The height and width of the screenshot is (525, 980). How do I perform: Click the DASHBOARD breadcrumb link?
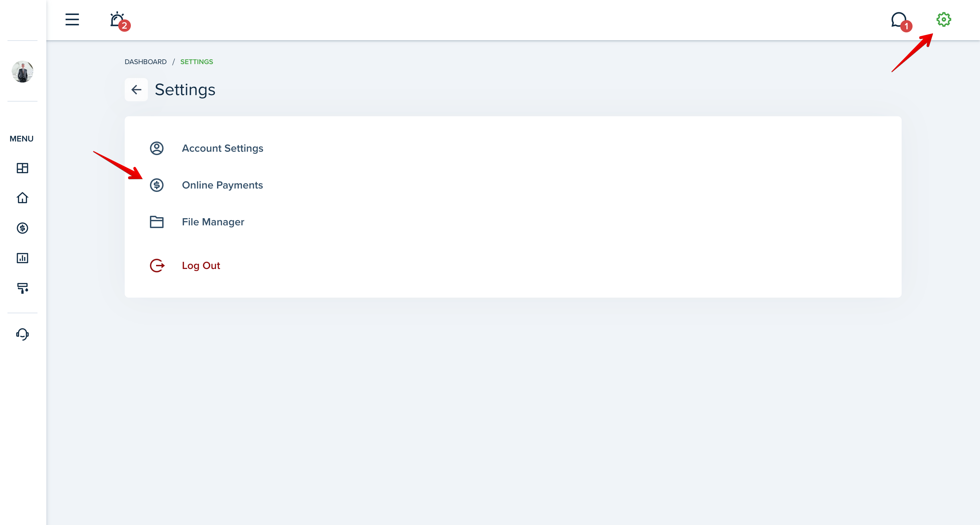(x=146, y=62)
